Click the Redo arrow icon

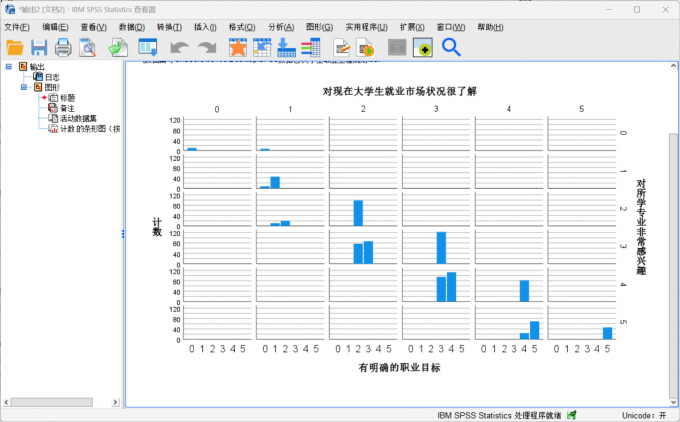(207, 47)
